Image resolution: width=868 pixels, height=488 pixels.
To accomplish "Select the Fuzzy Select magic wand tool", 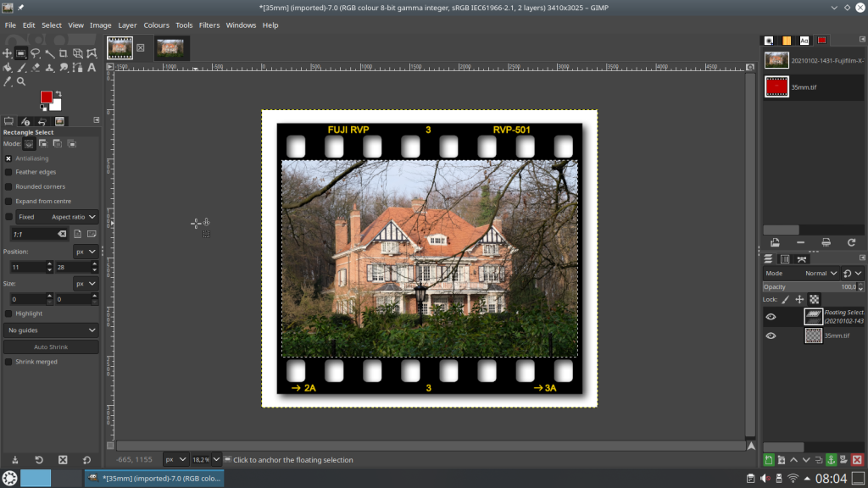I will 49,53.
